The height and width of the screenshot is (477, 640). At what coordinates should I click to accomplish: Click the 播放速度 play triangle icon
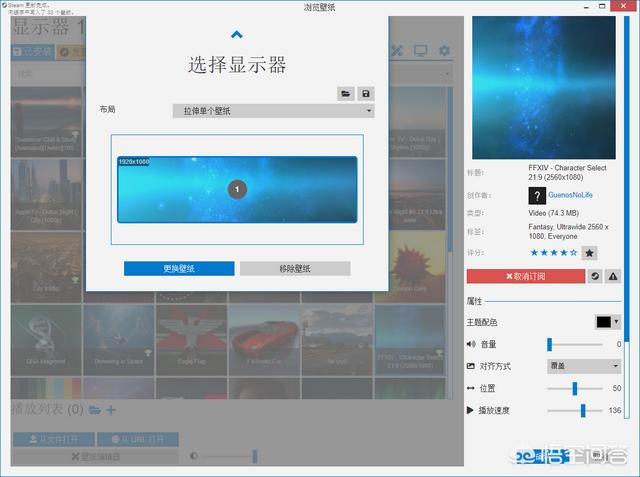470,410
